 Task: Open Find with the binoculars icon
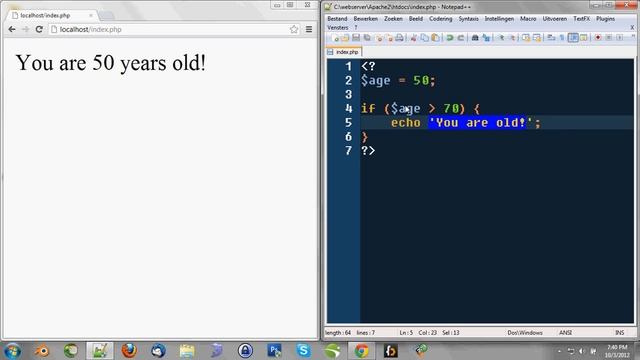coord(475,38)
